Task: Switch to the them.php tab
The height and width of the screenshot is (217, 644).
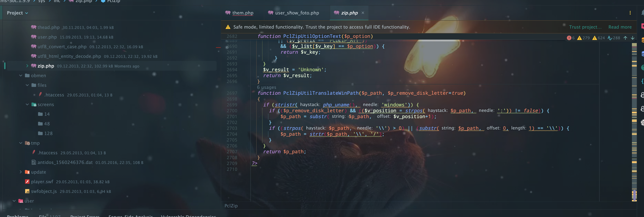Action: pos(242,13)
